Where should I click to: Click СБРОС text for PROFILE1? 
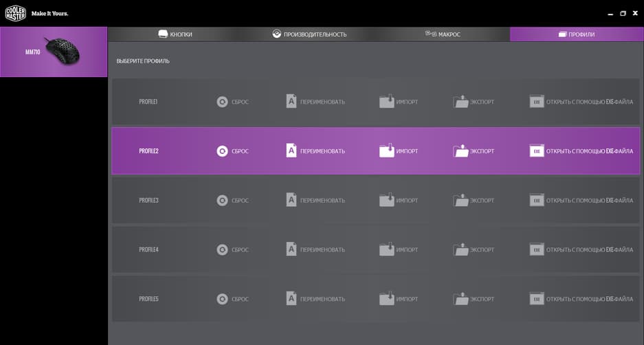coord(241,102)
